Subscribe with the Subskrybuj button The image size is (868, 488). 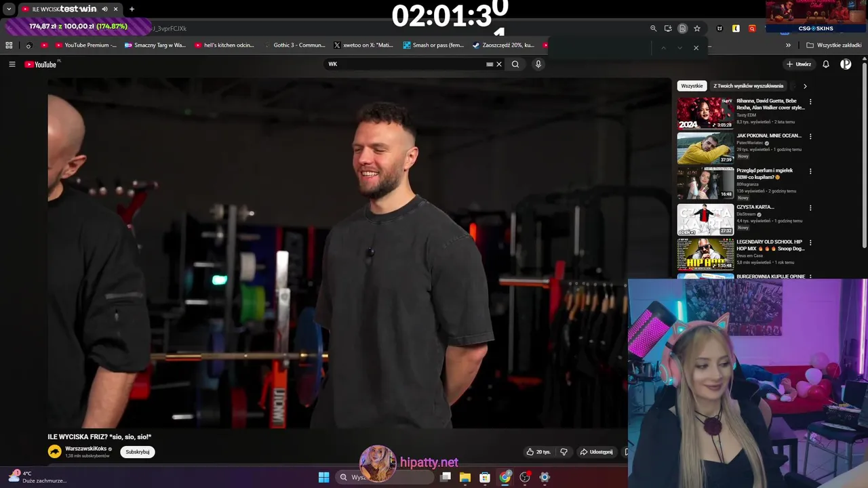click(x=138, y=452)
